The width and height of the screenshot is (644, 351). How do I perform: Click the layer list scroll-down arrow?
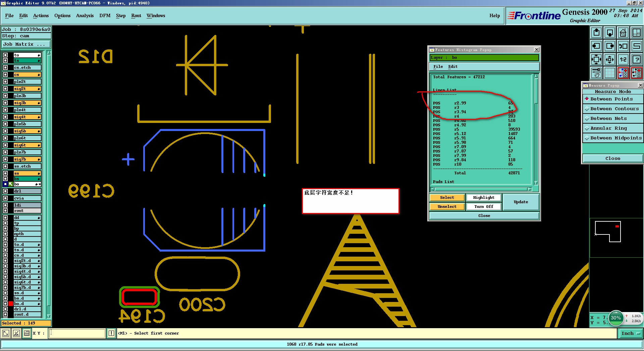(x=49, y=316)
